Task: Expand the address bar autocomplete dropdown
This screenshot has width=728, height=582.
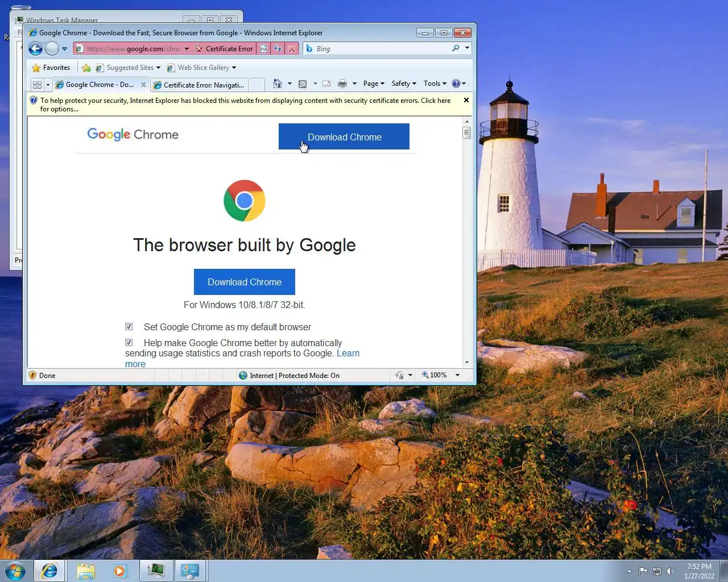Action: 187,49
